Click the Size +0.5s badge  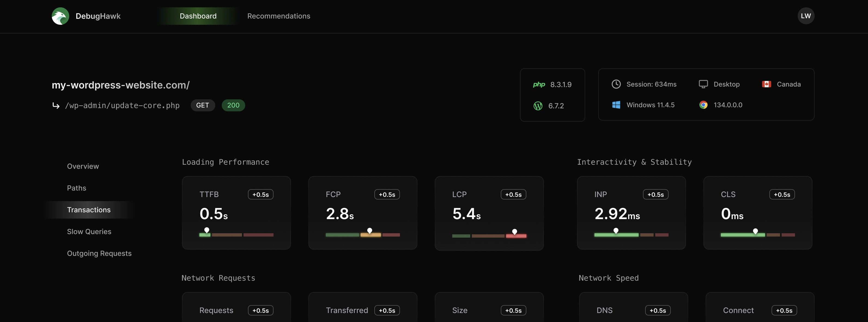513,310
